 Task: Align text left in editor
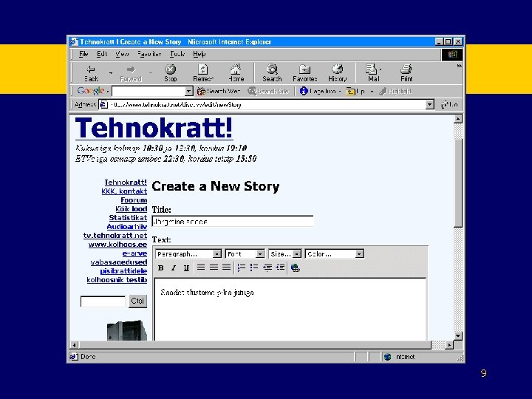201,267
